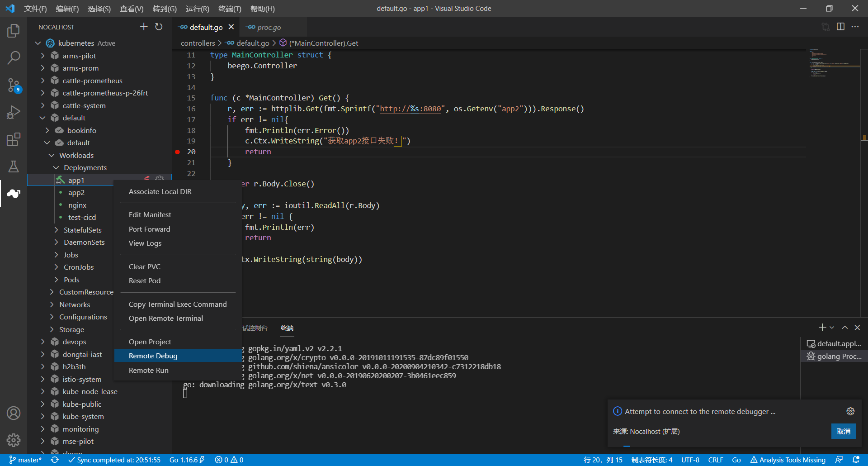Image resolution: width=868 pixels, height=466 pixels.
Task: Select the app2 deployment
Action: point(76,192)
